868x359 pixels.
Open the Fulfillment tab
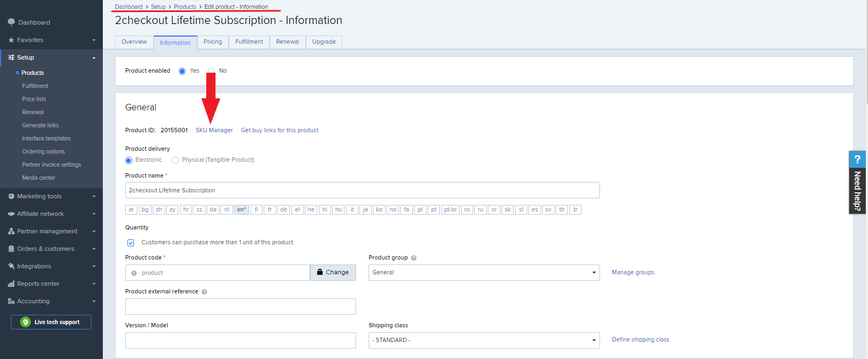(249, 42)
